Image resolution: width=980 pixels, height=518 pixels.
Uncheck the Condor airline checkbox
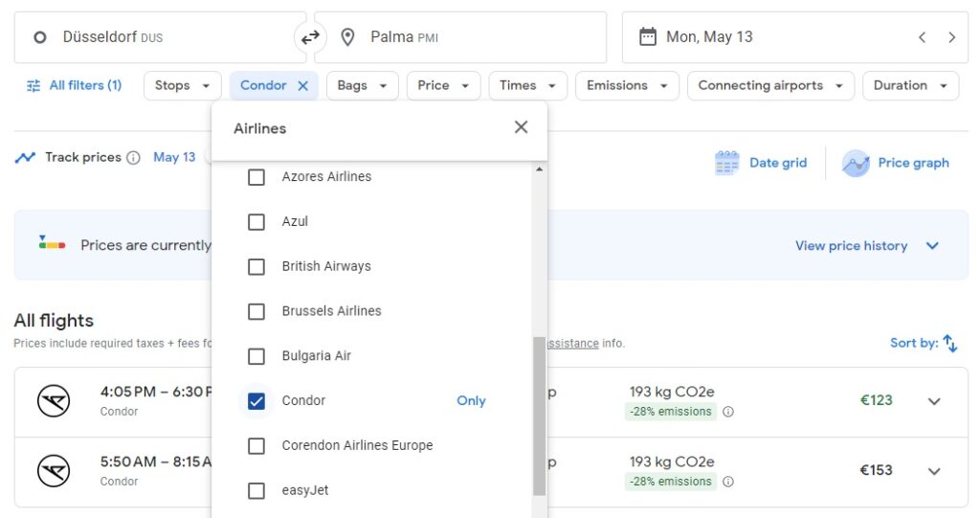[256, 401]
